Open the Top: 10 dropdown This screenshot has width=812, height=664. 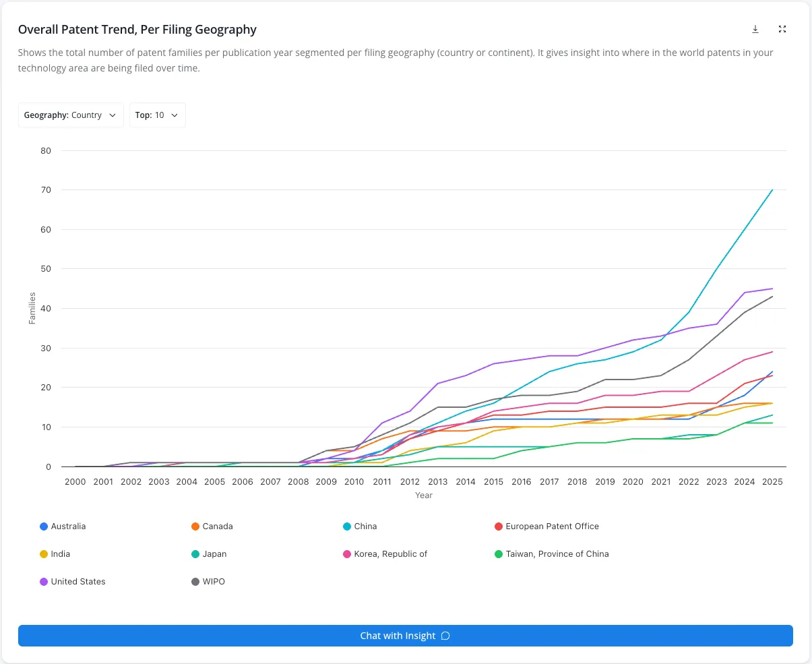157,115
